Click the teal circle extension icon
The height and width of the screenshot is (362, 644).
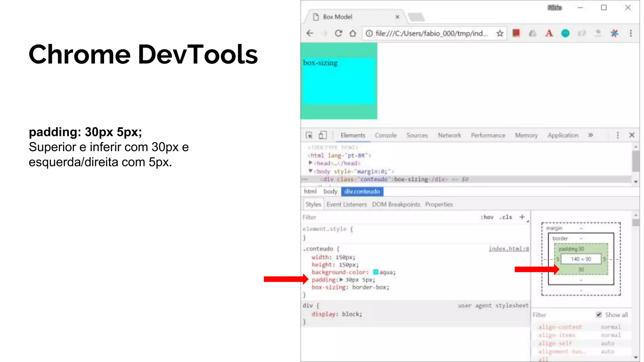click(565, 33)
